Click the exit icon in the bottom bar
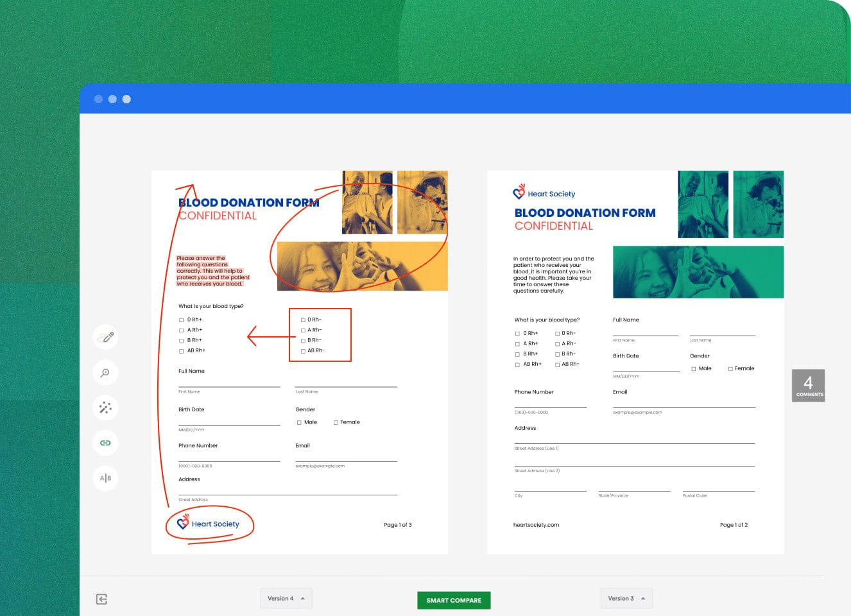851x616 pixels. click(101, 599)
